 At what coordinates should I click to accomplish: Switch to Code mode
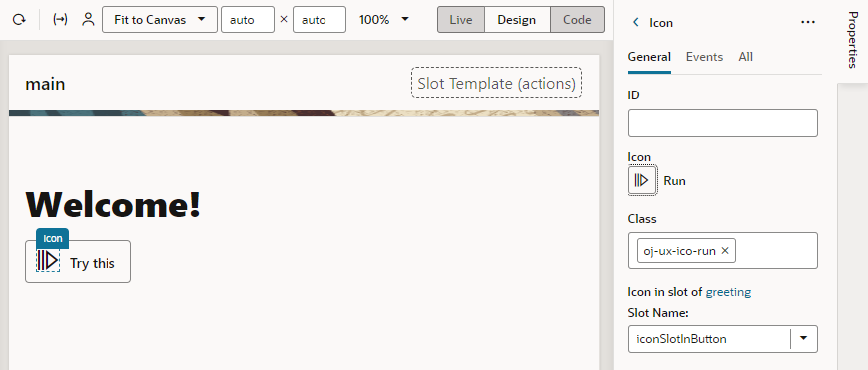[x=577, y=20]
